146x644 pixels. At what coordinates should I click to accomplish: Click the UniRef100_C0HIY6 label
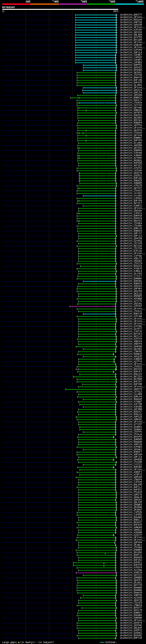coord(131,331)
